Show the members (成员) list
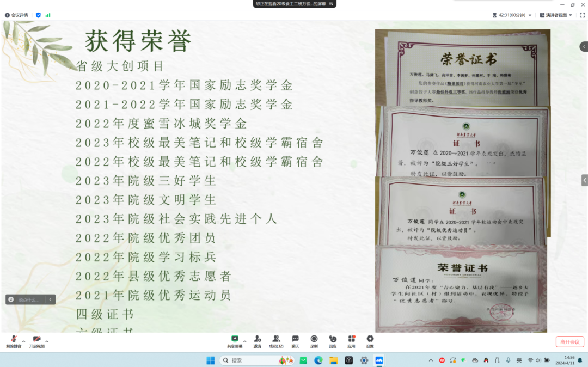This screenshot has height=367, width=588. coord(277,340)
